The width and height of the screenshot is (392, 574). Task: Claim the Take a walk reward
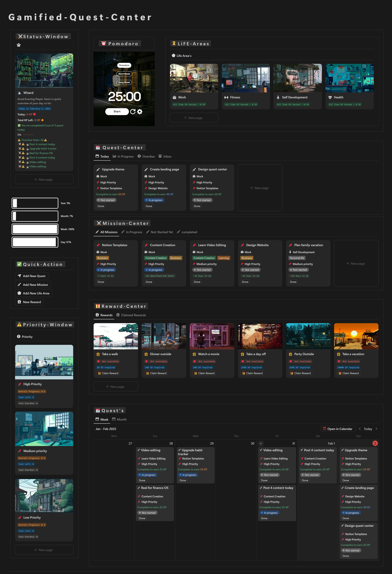[x=108, y=373]
